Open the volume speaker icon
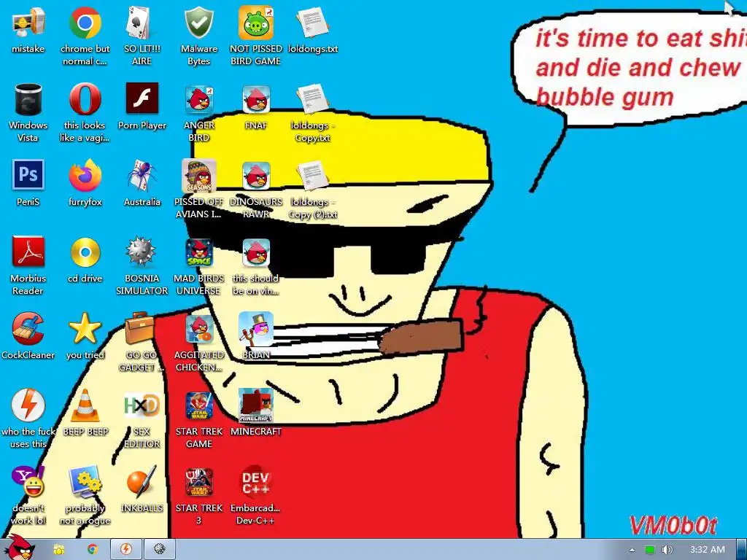 pyautogui.click(x=667, y=550)
